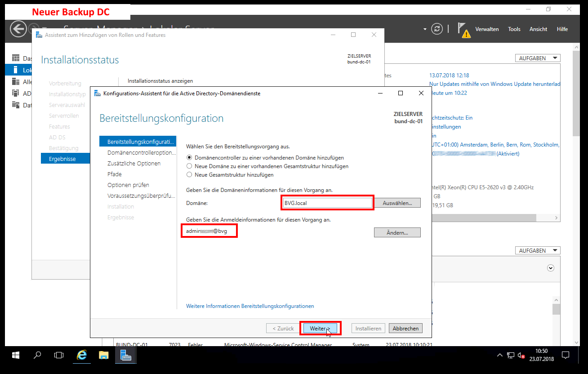Click the Windows Update settings link

[495, 84]
